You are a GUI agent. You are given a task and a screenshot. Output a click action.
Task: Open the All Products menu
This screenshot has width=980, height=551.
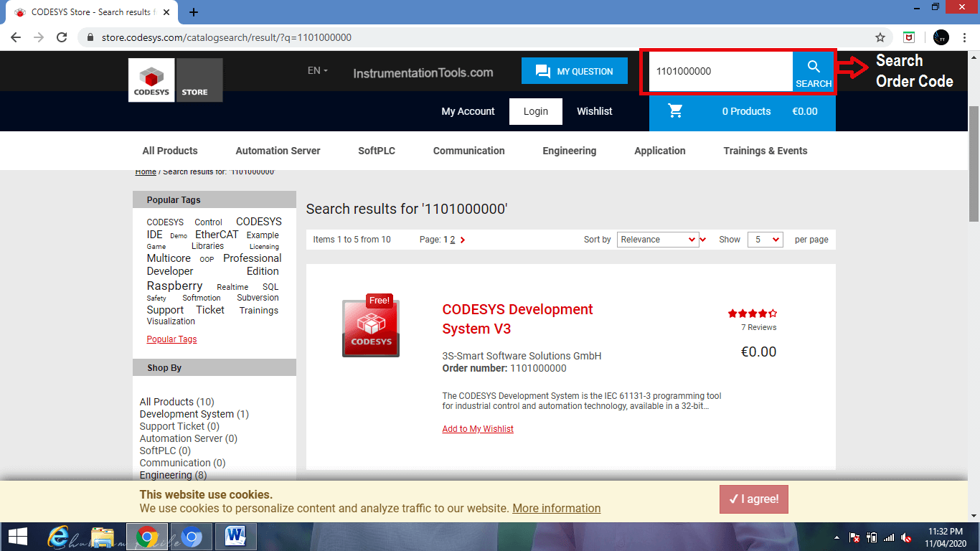pos(170,151)
